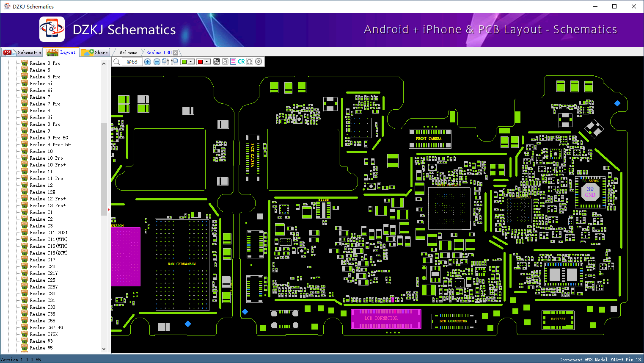Switch to the Schematic tab

click(x=22, y=53)
